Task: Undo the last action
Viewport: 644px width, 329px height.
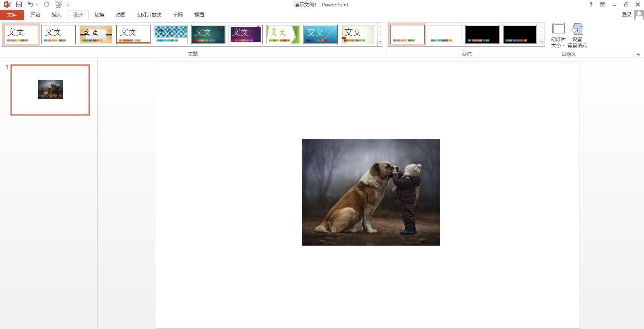Action: pyautogui.click(x=30, y=4)
